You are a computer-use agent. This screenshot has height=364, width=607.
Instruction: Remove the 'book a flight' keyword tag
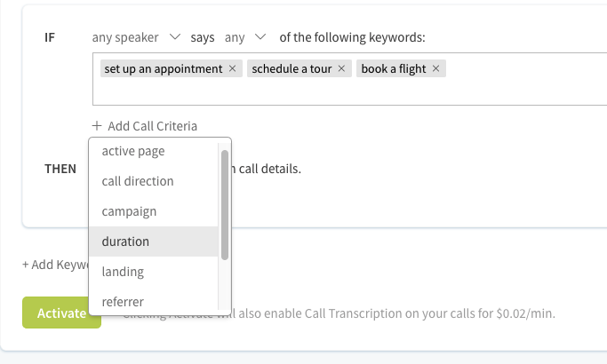pos(435,68)
